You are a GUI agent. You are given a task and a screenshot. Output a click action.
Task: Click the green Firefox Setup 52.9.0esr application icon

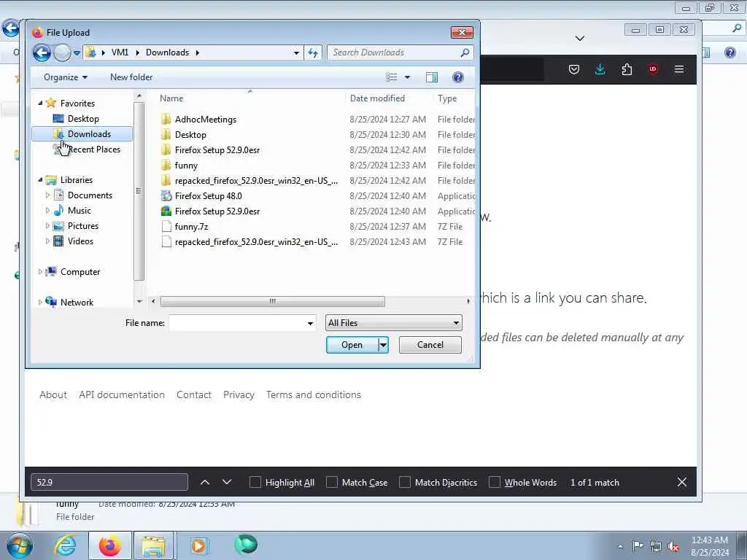(166, 211)
